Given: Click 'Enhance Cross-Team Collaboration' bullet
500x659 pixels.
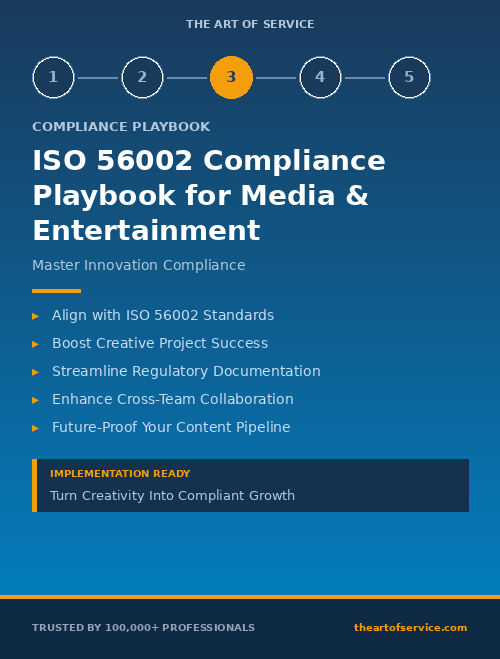Looking at the screenshot, I should coord(173,399).
